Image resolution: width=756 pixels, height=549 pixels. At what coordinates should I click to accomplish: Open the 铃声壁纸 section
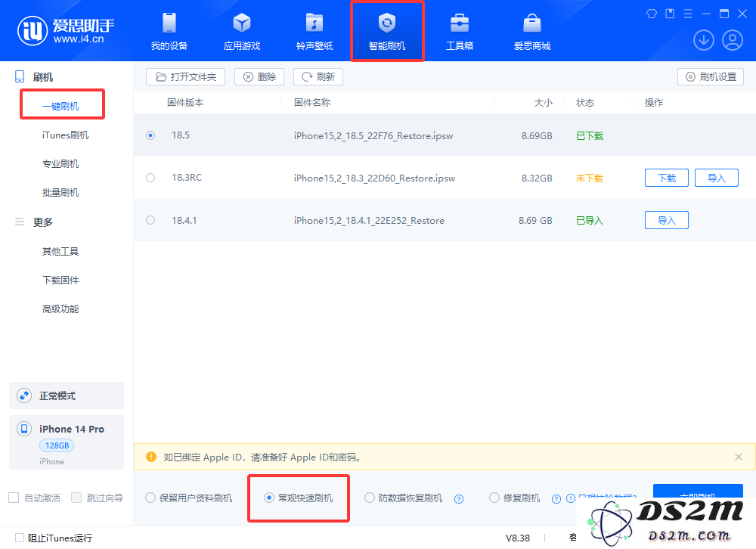point(314,32)
